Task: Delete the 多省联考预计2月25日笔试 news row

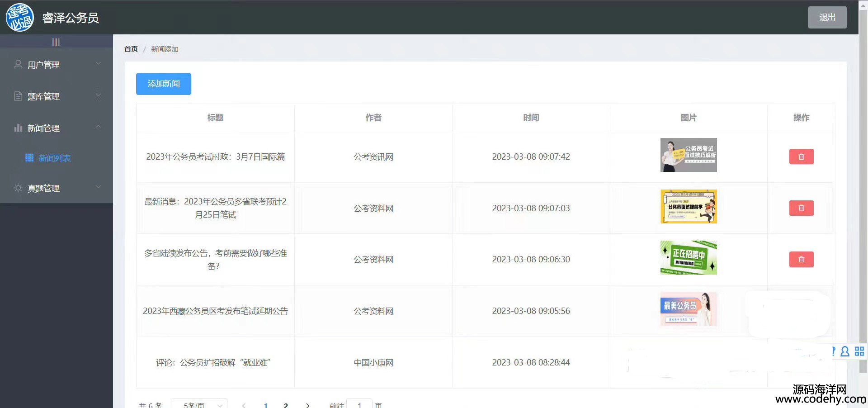Action: pyautogui.click(x=801, y=208)
